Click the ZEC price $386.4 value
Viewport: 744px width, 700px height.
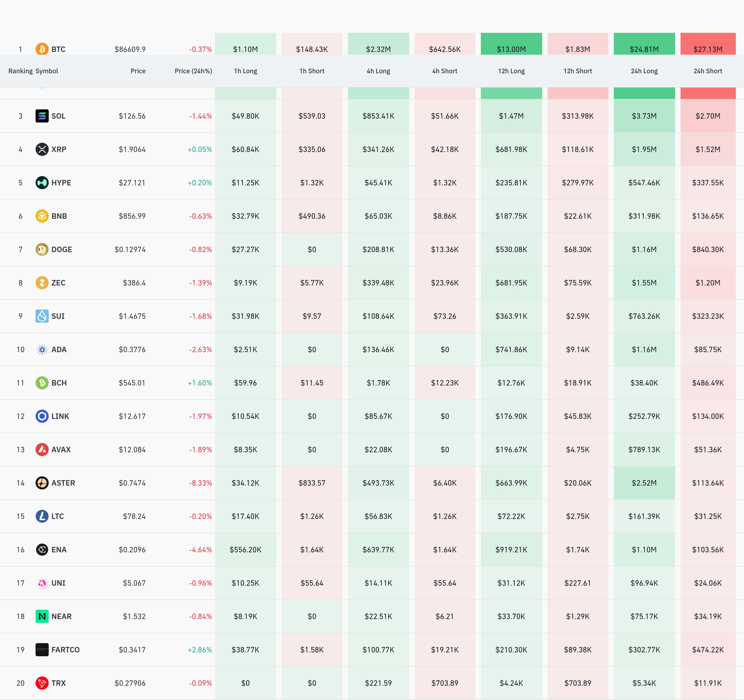pyautogui.click(x=134, y=283)
